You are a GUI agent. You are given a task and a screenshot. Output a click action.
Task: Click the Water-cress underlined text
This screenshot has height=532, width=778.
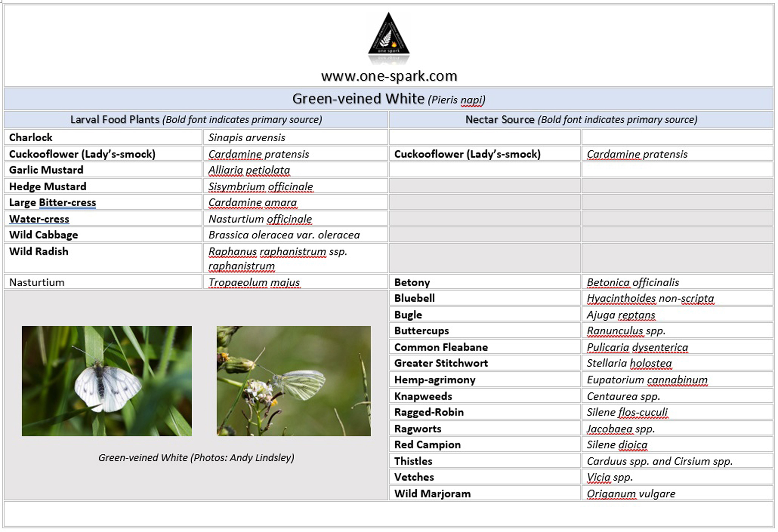tap(38, 219)
